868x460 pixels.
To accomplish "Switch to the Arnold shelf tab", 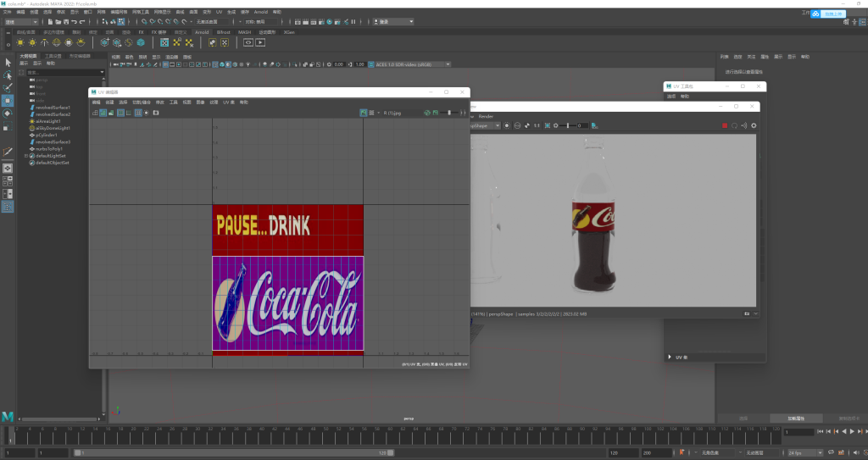I will point(202,32).
